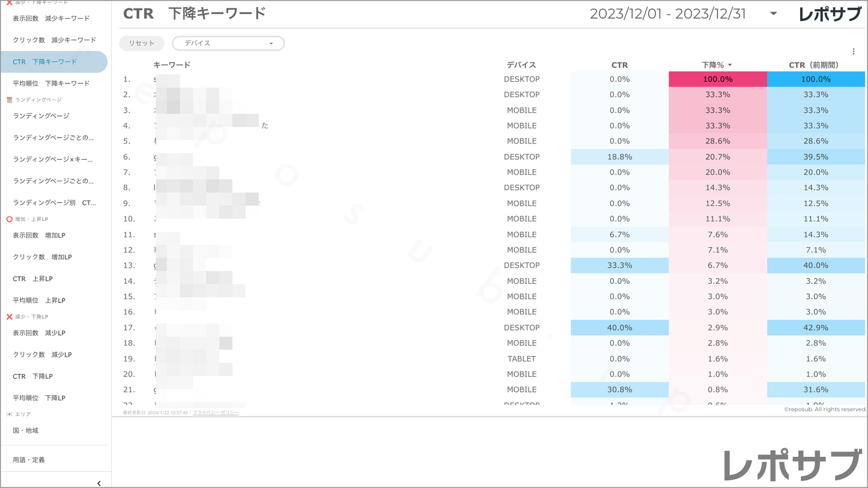
Task: Sort by the 下降% column header arrow
Action: click(x=730, y=65)
